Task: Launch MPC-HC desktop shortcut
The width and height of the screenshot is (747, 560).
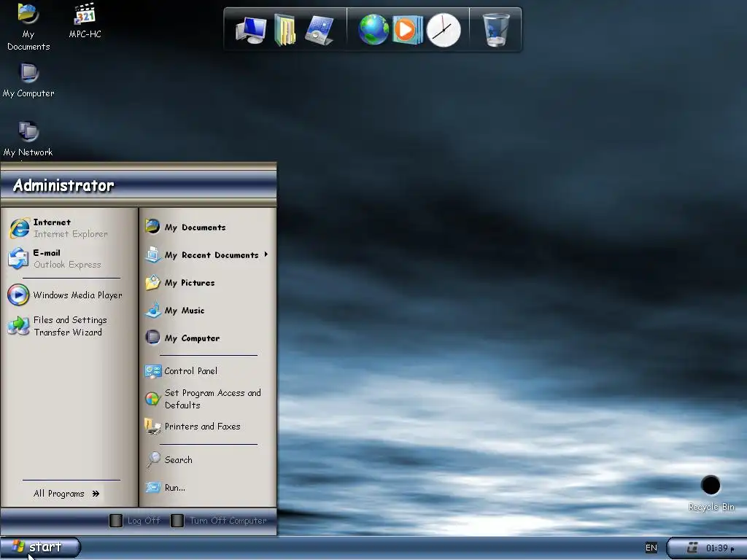Action: click(x=85, y=20)
